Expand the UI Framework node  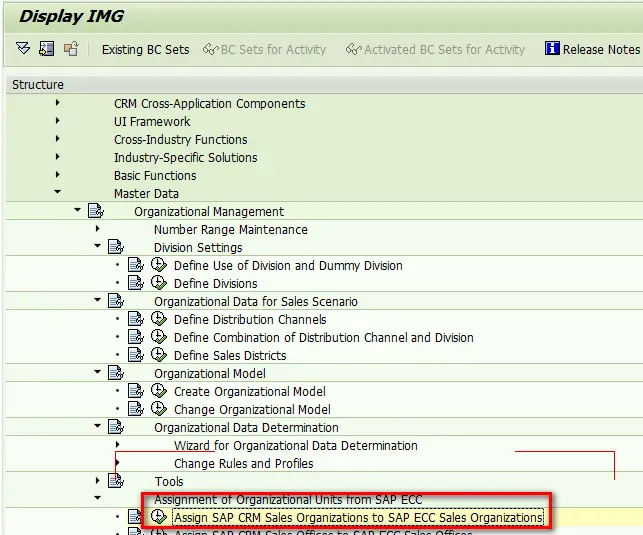(x=57, y=121)
